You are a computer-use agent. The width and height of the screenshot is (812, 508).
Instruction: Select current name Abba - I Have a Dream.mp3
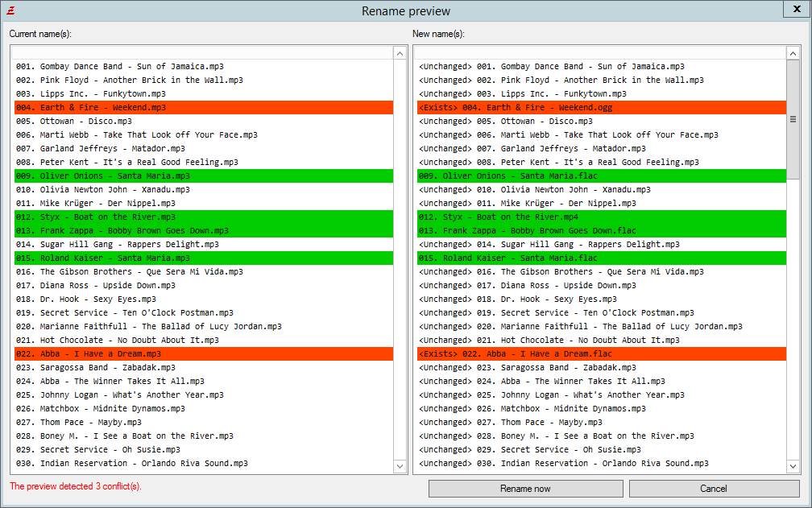tap(88, 354)
